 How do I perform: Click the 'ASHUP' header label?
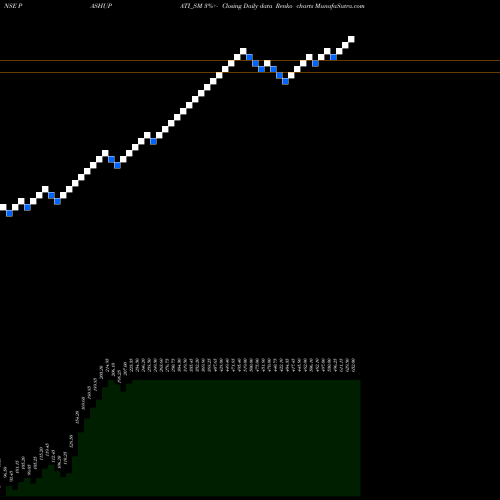(x=101, y=6)
